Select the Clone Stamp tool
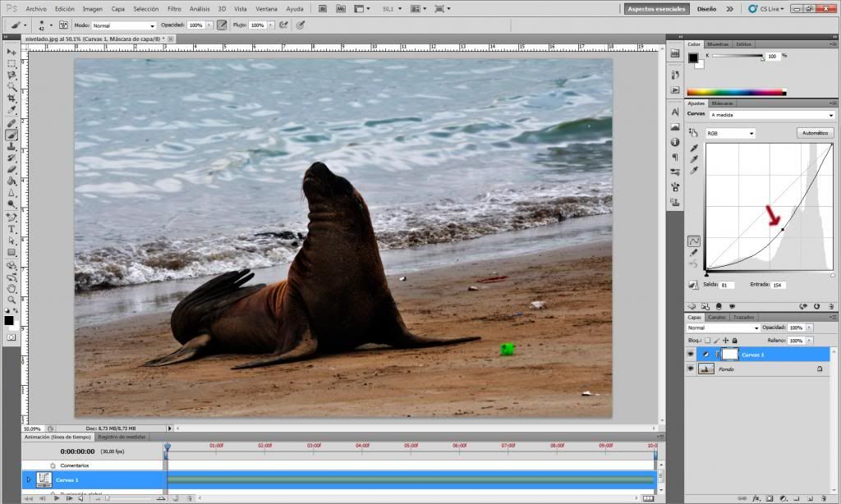Screen dimensions: 841x504 point(11,146)
